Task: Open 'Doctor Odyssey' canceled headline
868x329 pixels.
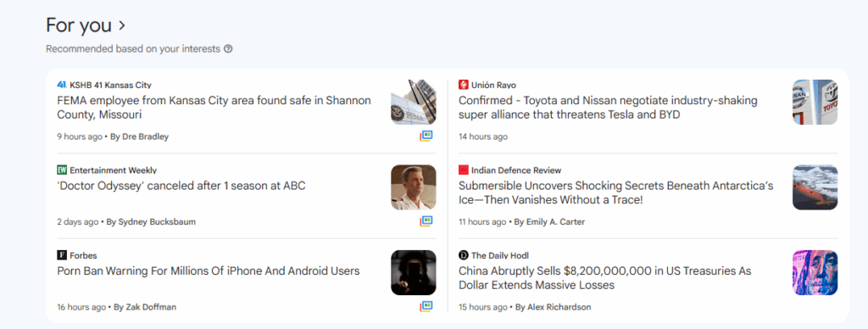Action: tap(181, 186)
